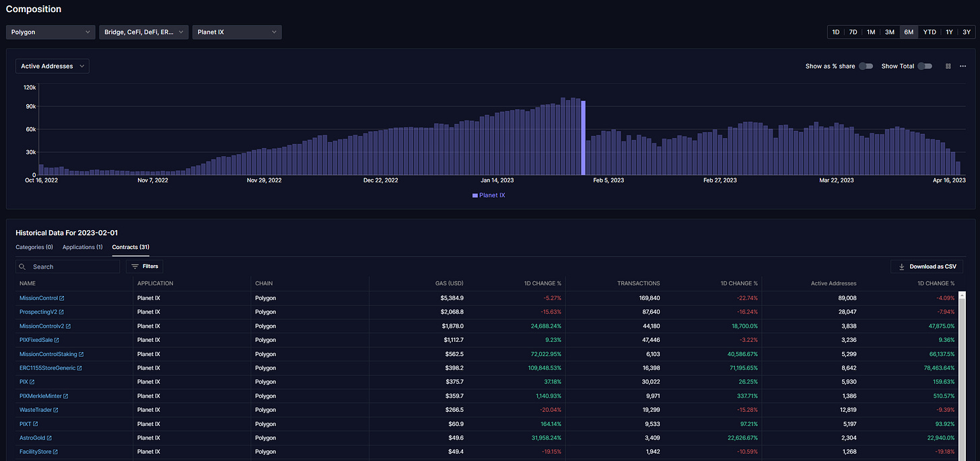Open AstroGold external link icon
The image size is (980, 461).
[x=49, y=438]
